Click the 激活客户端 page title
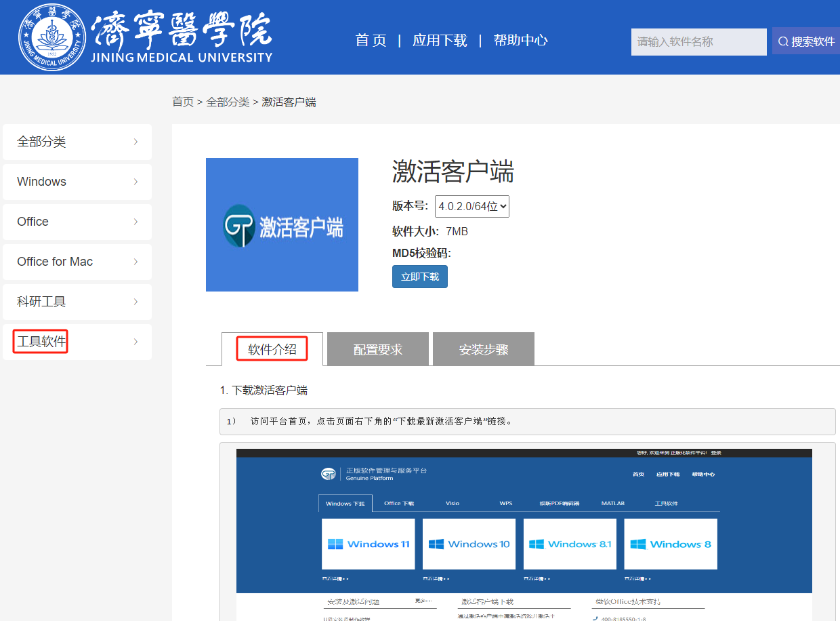840x621 pixels. (x=453, y=172)
